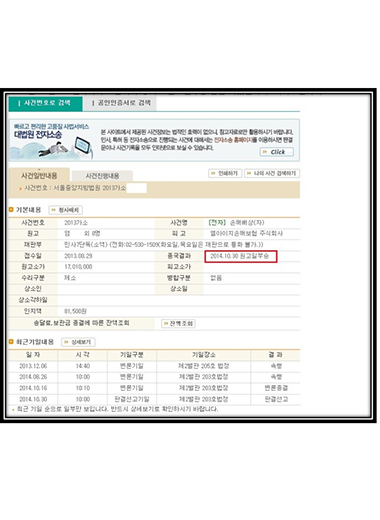This screenshot has width=380, height=520.
Task: Open the 공인인증서로 검색 tab
Action: pyautogui.click(x=120, y=103)
